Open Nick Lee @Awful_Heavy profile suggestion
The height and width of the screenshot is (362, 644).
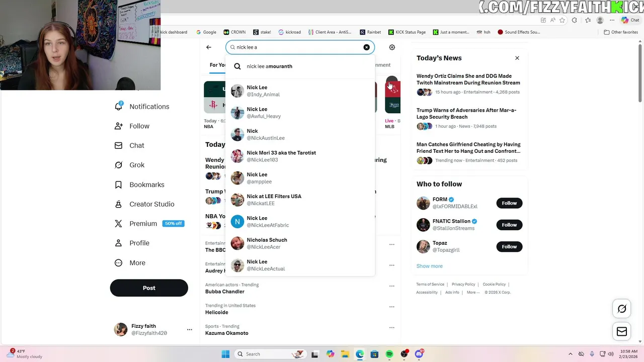point(300,113)
